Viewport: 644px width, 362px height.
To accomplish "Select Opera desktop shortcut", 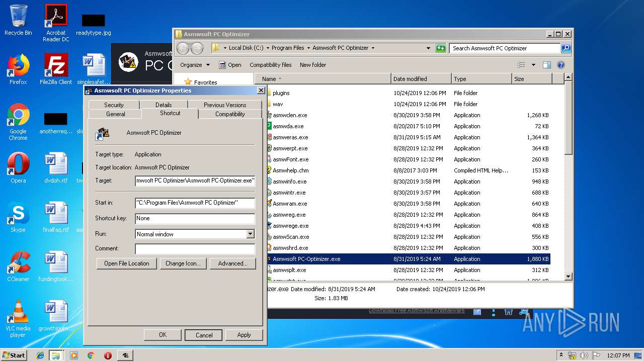I will click(18, 168).
